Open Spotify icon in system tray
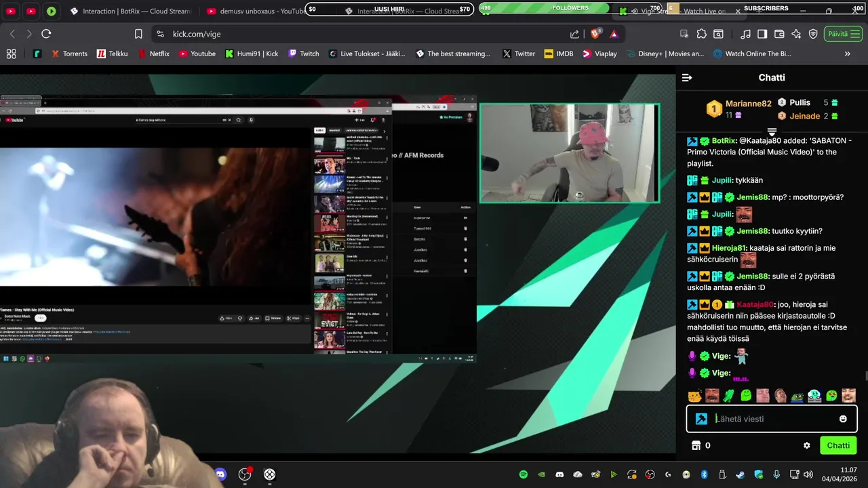Image resolution: width=868 pixels, height=488 pixels. pos(524,474)
